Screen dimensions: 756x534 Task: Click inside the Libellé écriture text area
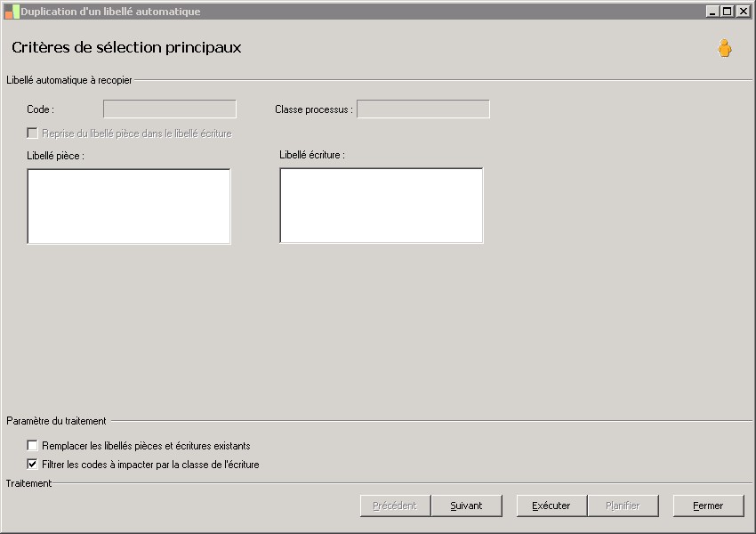pos(382,206)
